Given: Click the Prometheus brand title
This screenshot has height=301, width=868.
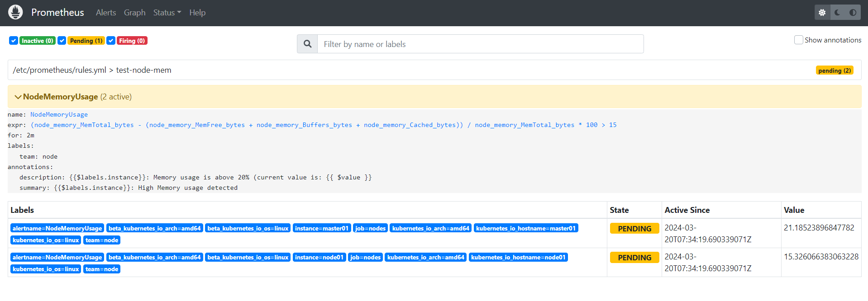Looking at the screenshot, I should [57, 12].
